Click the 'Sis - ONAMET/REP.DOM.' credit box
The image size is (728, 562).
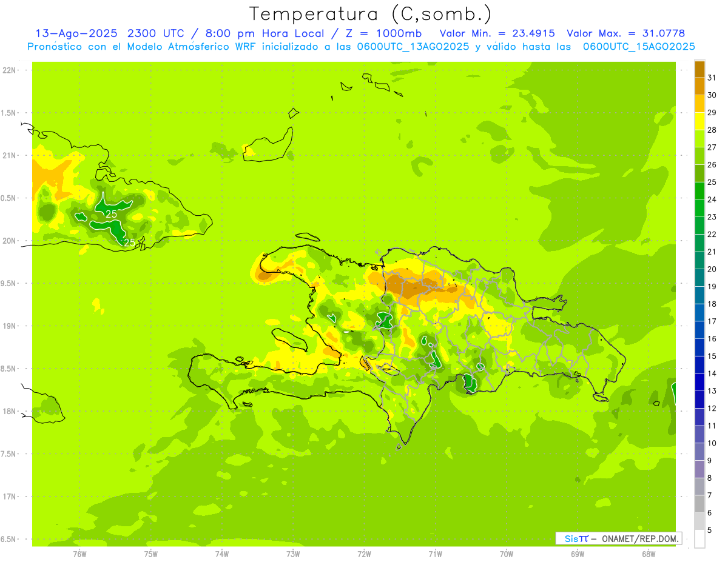pyautogui.click(x=619, y=538)
